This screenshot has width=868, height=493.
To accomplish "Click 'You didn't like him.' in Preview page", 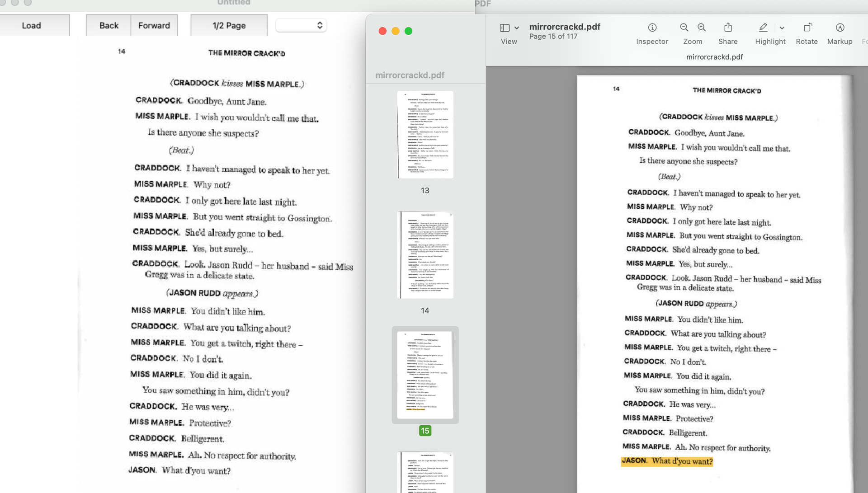I will 710,319.
